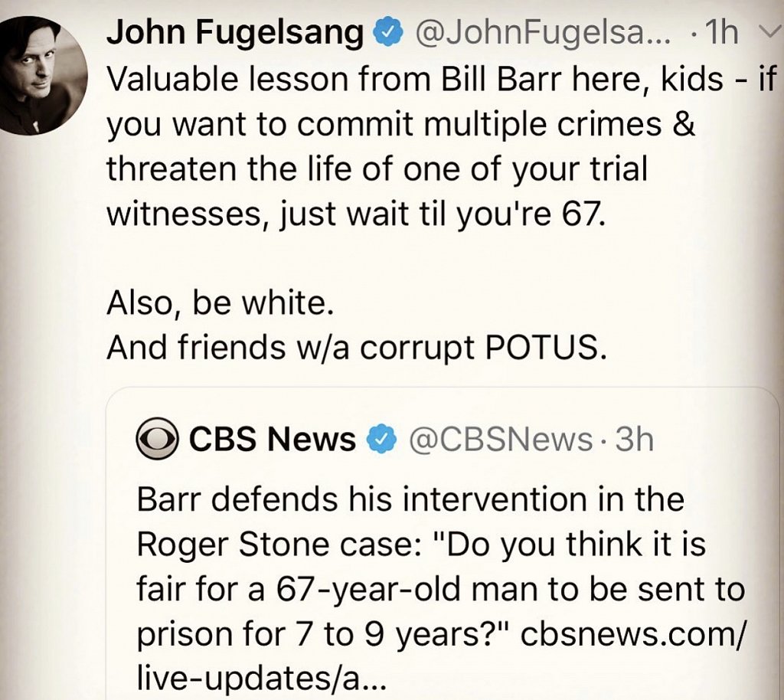Click the "Roger Stone case" quoted line
Viewport: 784px width, 700px height.
click(420, 545)
